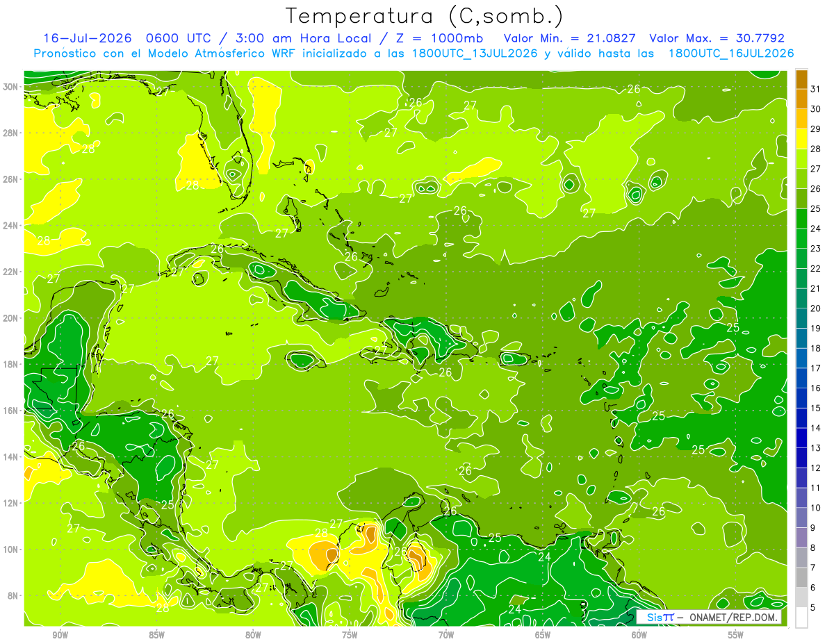Click the '18' color scale label
This screenshot has width=834, height=644.
816,348
